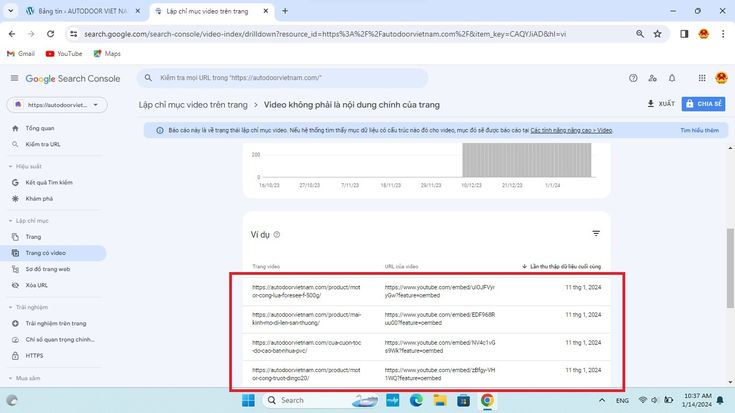Open the Wi-Fi network tray icon

(x=643, y=400)
